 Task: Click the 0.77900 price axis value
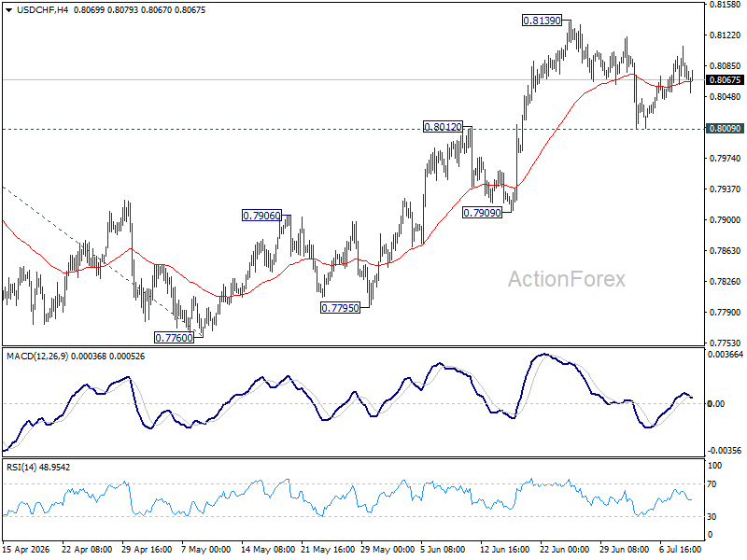726,312
